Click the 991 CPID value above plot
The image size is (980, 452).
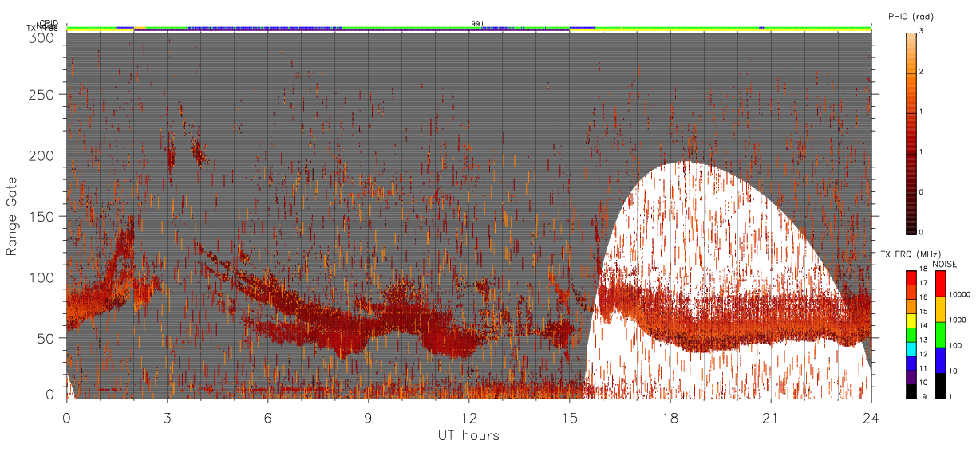(477, 24)
